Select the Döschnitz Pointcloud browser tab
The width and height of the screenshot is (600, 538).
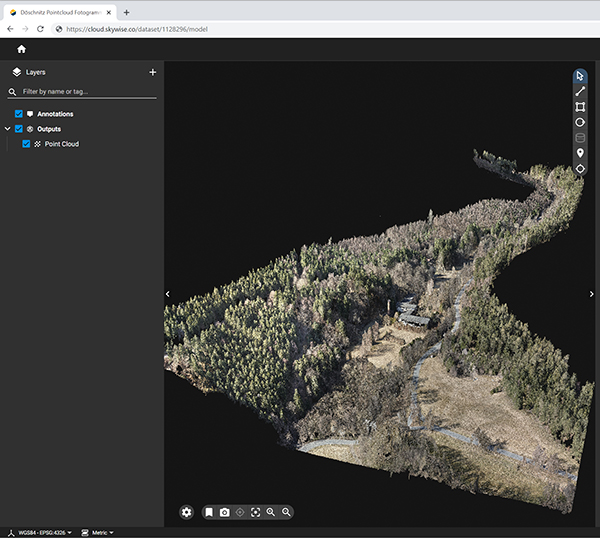click(60, 13)
